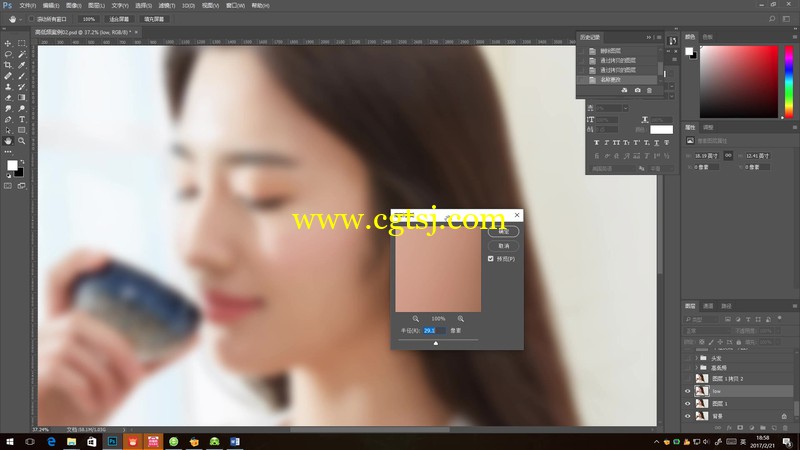Select the Magic Wand tool
This screenshot has width=800, height=450.
tap(21, 54)
